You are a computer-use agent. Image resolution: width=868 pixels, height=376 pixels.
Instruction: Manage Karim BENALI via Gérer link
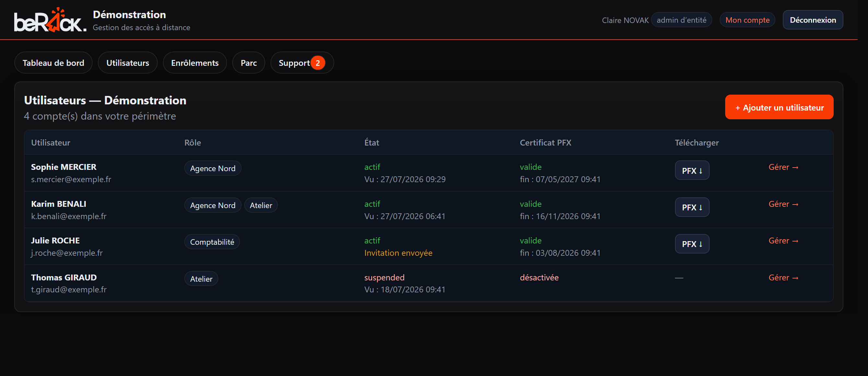783,204
